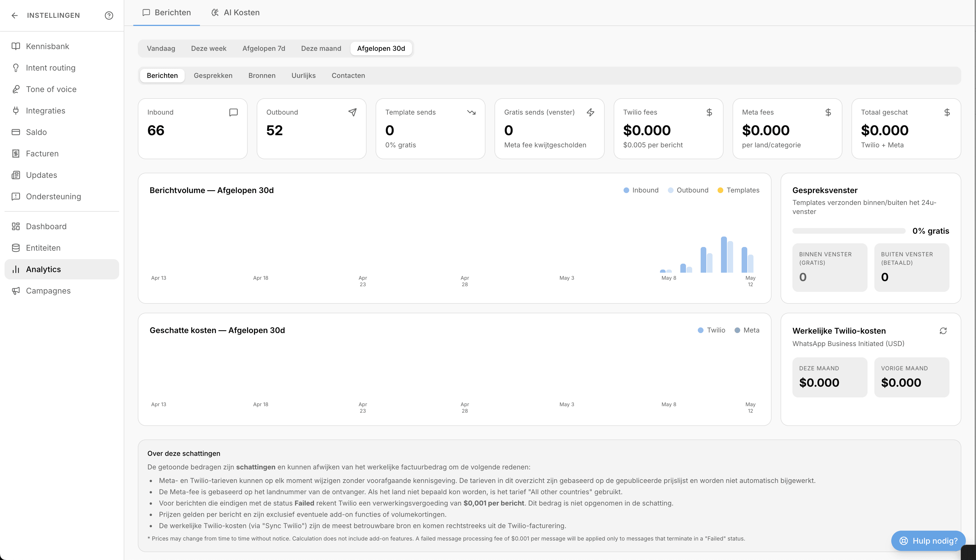The width and height of the screenshot is (976, 560).
Task: Click the back arrow next to Instellingen
Action: click(x=15, y=16)
